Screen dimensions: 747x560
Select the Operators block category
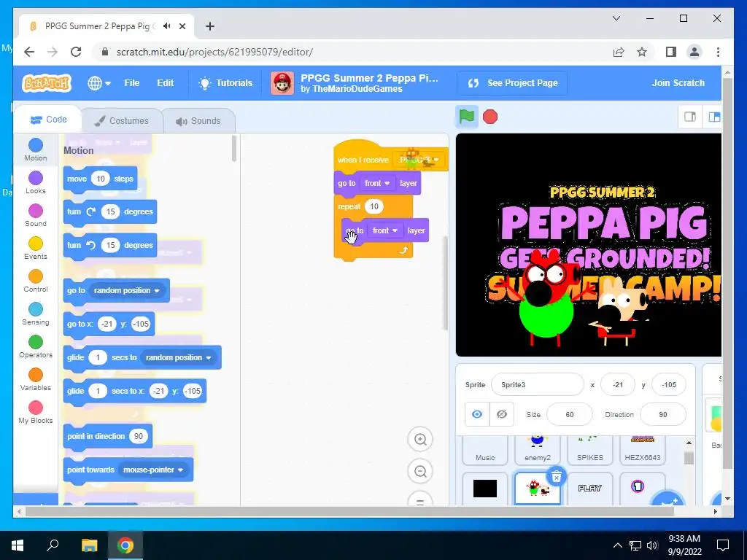point(36,346)
